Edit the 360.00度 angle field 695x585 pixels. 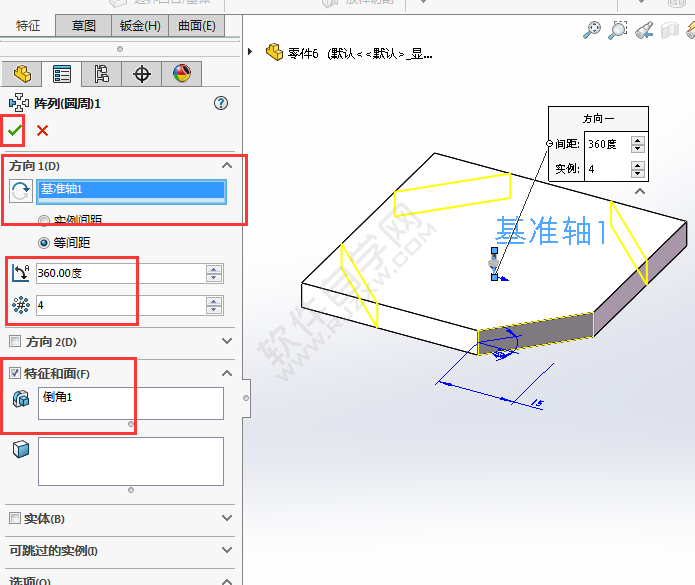[x=121, y=273]
